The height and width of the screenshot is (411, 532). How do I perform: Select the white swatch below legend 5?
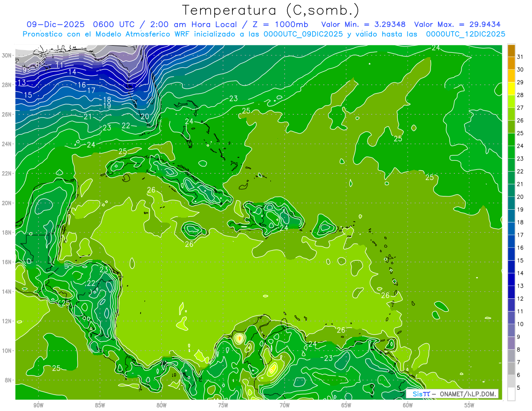pos(511,394)
